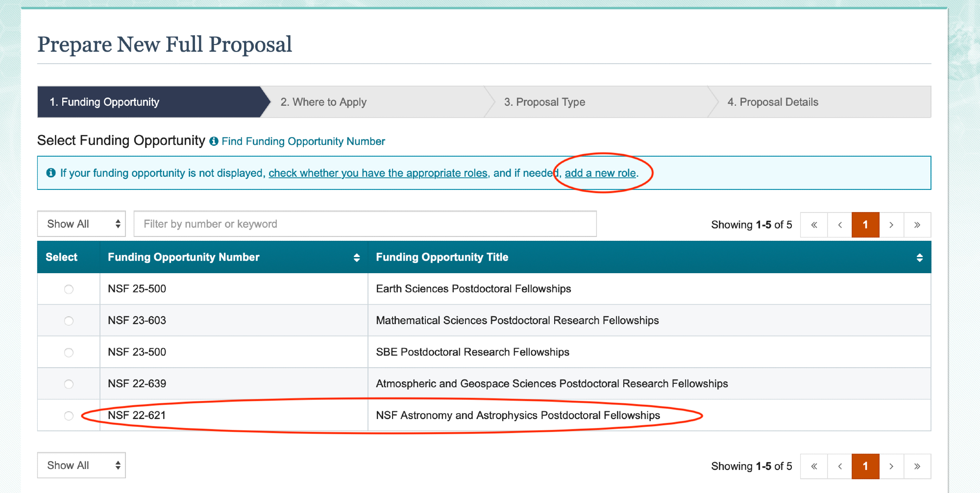The height and width of the screenshot is (493, 980).
Task: Go to first page using bottom pagination
Action: [814, 466]
